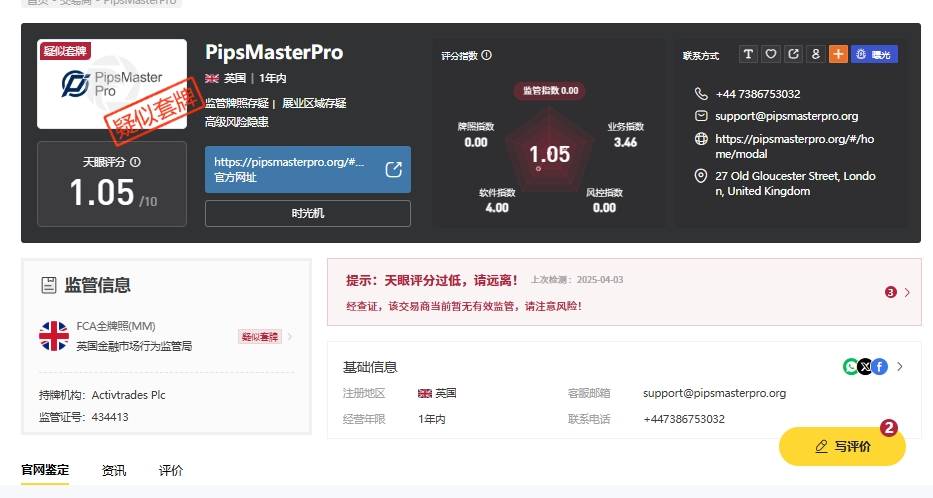Image resolution: width=933 pixels, height=498 pixels.
Task: Expand the FCA license row chevron
Action: click(x=290, y=337)
